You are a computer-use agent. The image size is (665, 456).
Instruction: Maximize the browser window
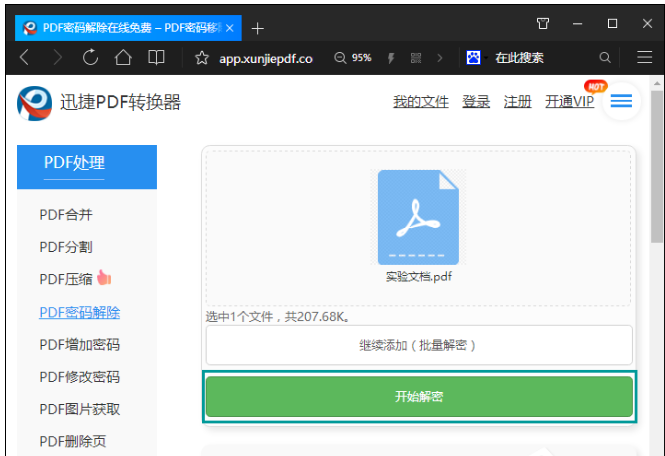pos(612,23)
